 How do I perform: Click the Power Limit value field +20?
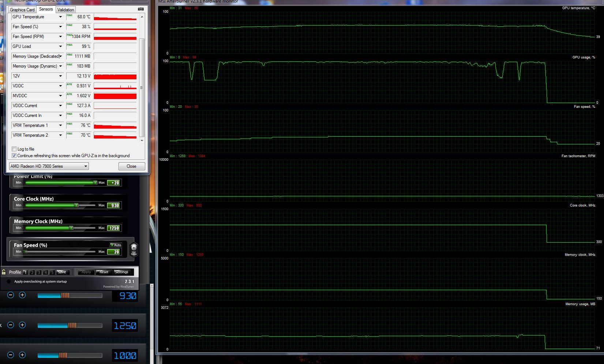[x=114, y=183]
